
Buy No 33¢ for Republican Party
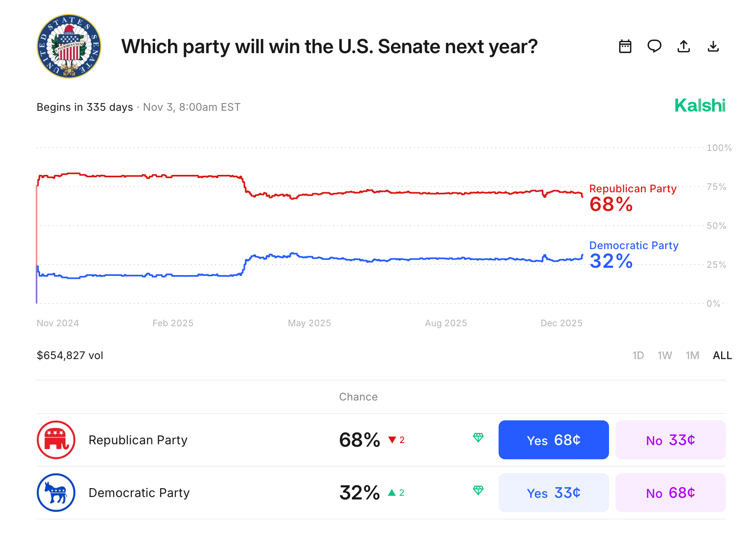click(x=670, y=440)
